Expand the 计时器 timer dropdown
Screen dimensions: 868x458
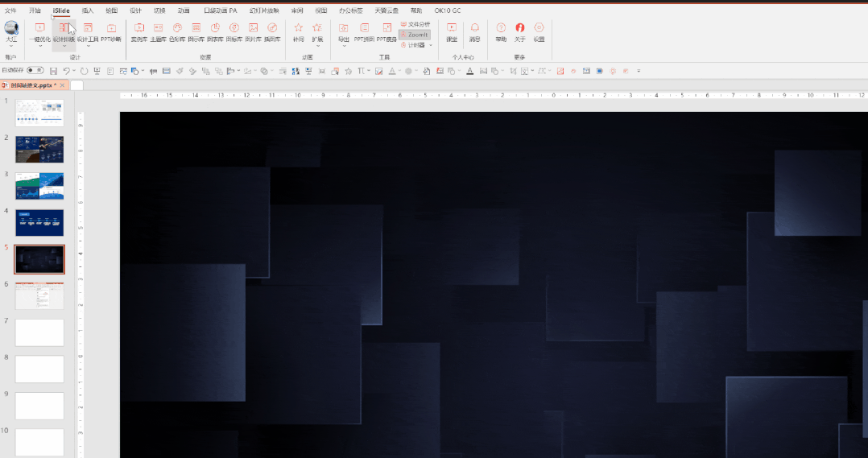pyautogui.click(x=431, y=45)
